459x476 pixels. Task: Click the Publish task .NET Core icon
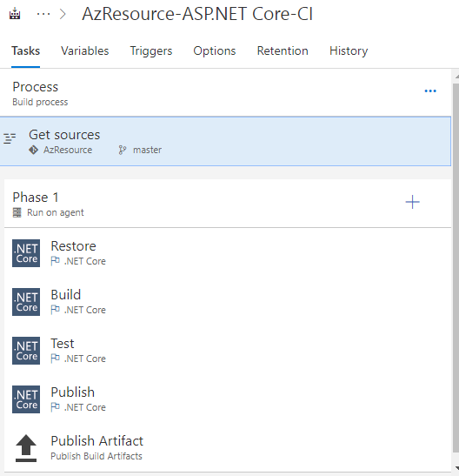[x=26, y=399]
